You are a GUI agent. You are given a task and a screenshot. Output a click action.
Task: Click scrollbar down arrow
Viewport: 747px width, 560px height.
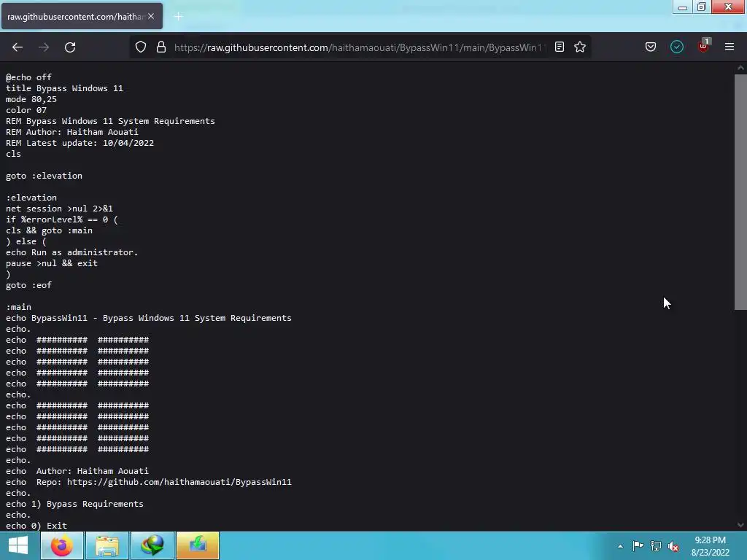tap(740, 525)
